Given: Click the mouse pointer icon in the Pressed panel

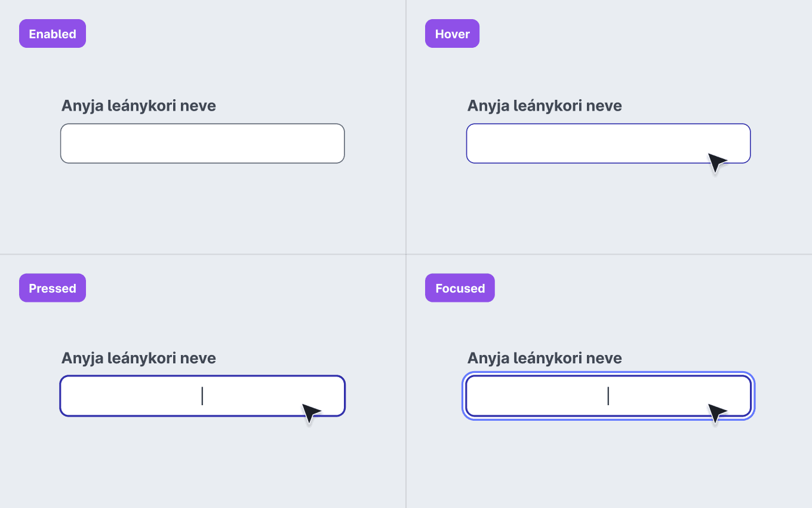Looking at the screenshot, I should click(x=310, y=413).
